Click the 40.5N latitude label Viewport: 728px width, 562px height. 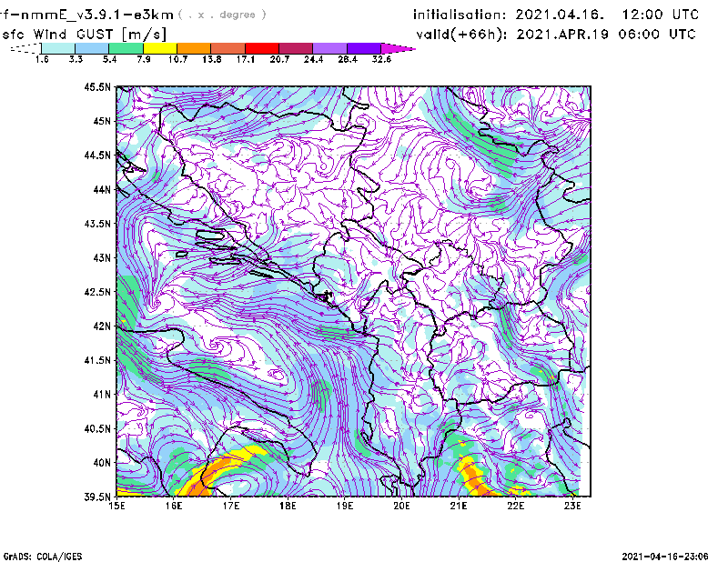[97, 429]
